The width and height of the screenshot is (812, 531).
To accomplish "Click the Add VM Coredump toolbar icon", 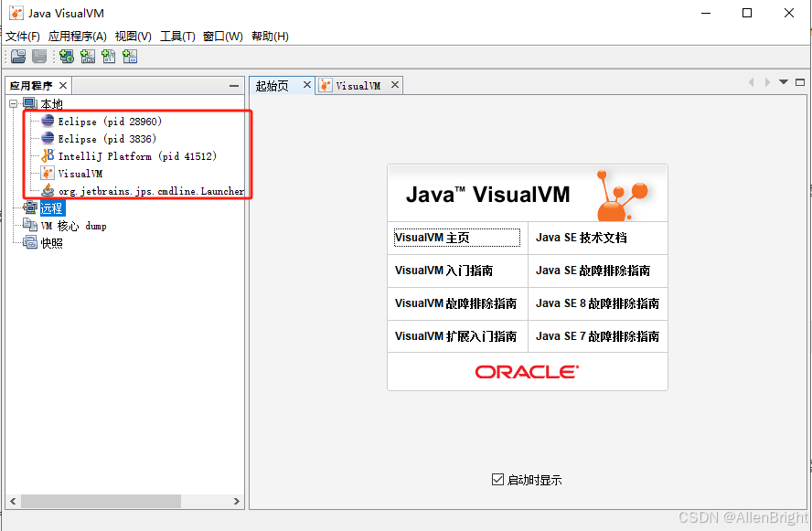I will pyautogui.click(x=109, y=57).
